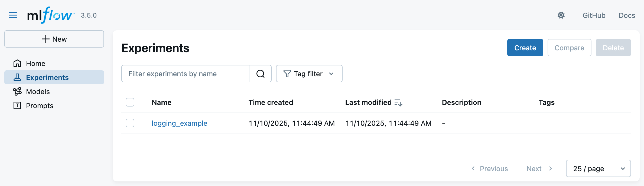Select all experiments with header checkbox
Image resolution: width=644 pixels, height=186 pixels.
click(130, 102)
